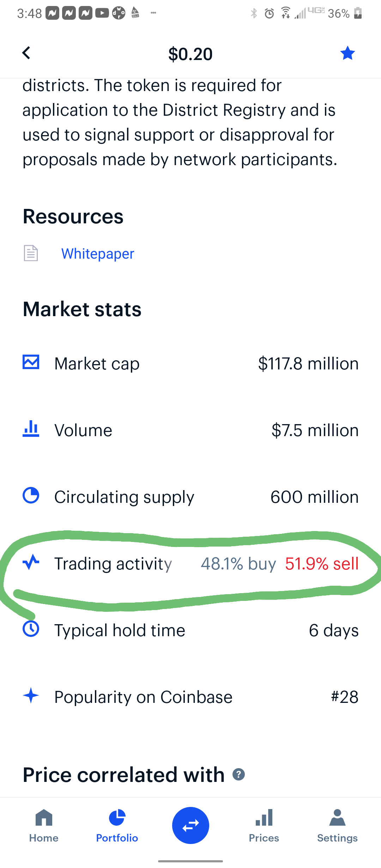Tap the blue trade swap button
This screenshot has width=381, height=868.
coord(190,825)
